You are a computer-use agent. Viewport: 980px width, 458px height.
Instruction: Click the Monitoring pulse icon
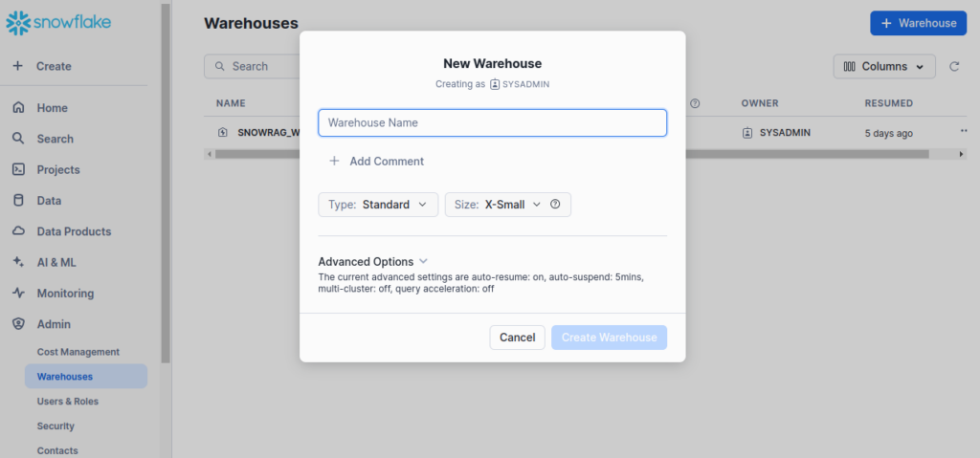[x=18, y=294]
